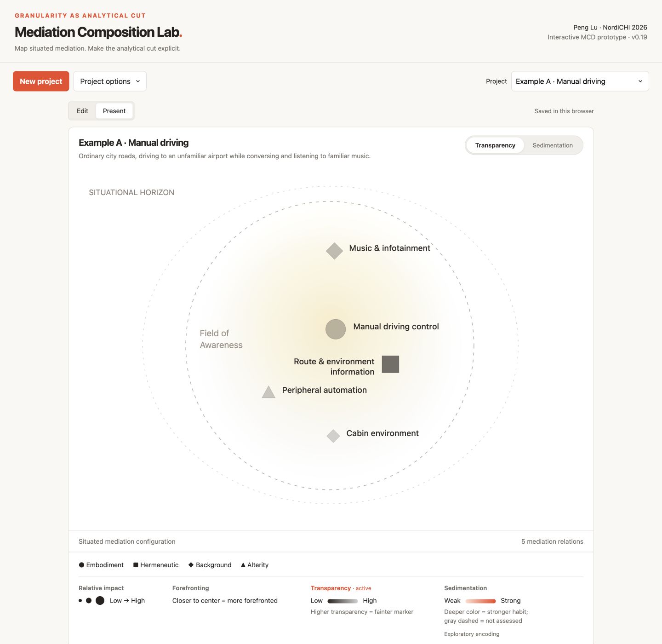662x644 pixels.
Task: Click the Embodiment circle legend icon
Action: [x=81, y=565]
